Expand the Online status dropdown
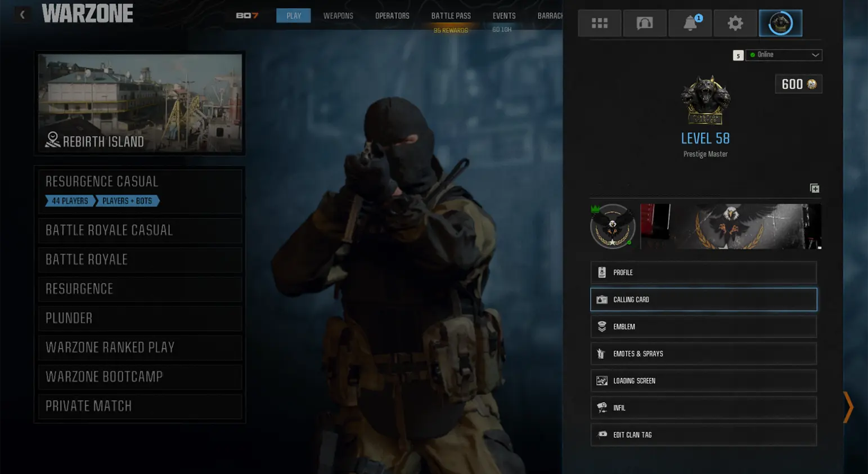868x474 pixels. click(x=783, y=55)
